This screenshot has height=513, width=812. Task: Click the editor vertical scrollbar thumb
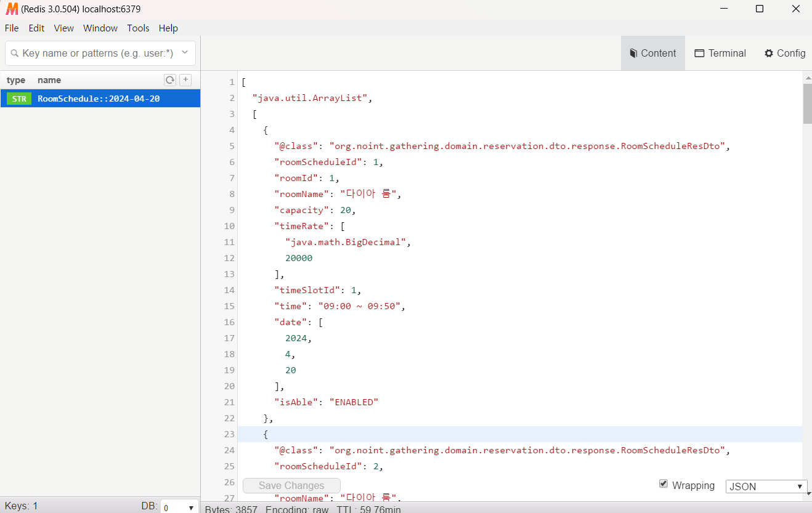(x=807, y=103)
